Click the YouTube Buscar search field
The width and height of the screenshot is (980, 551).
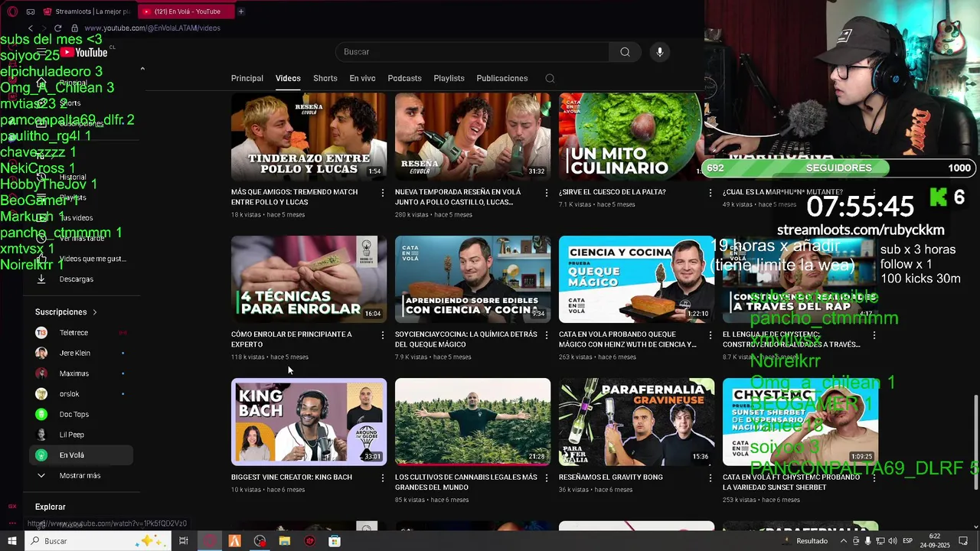[x=472, y=52]
